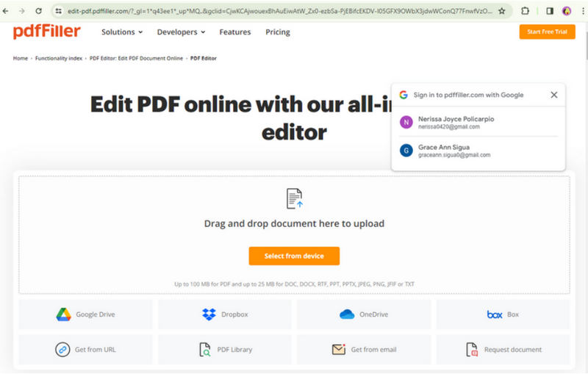Click the Dropbox icon
The image size is (588, 374).
pos(209,314)
